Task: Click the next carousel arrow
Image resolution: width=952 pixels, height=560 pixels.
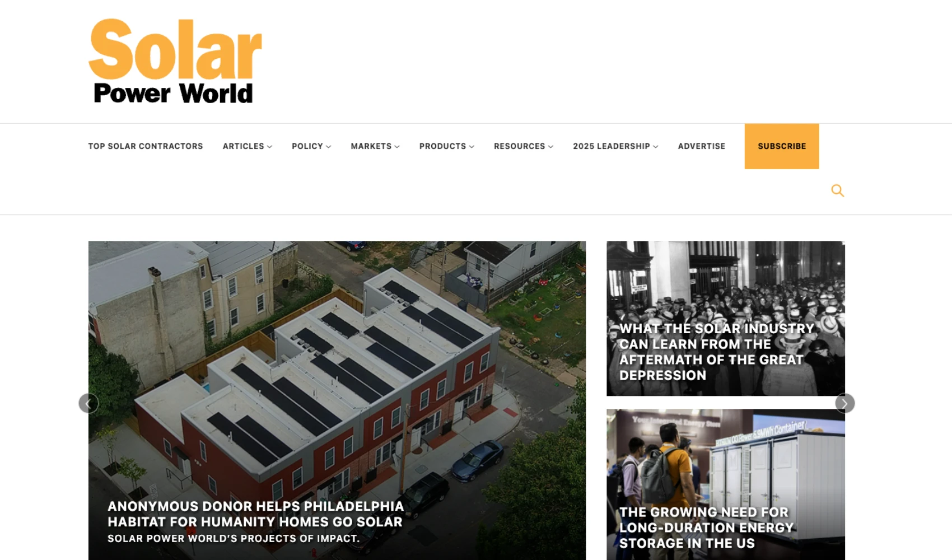Action: 844,403
